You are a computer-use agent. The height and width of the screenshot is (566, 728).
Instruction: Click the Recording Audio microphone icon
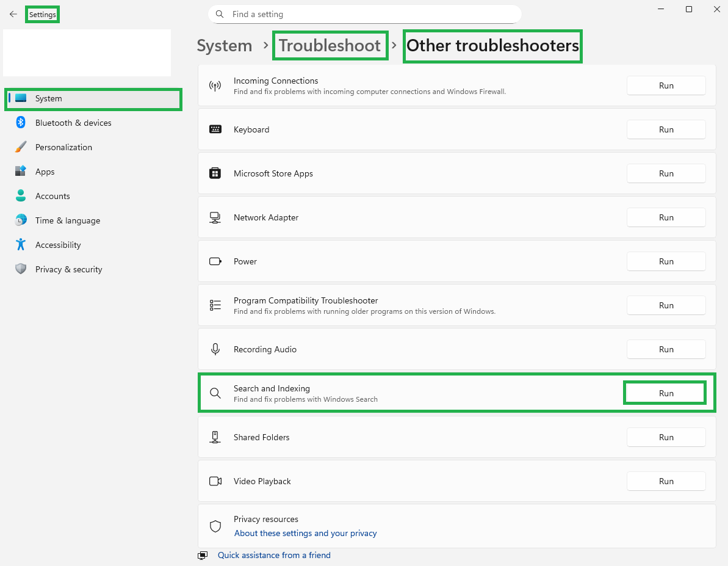215,349
